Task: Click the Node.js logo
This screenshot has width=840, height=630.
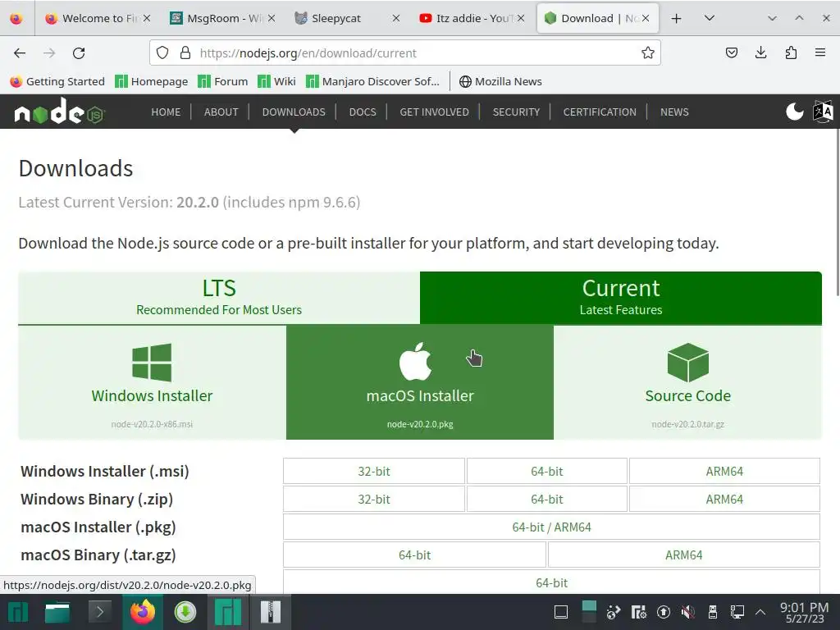Action: coord(59,111)
